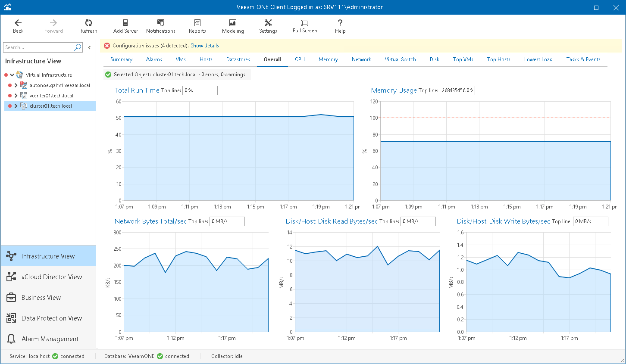Select cluster01.tech.local in the tree
The image size is (626, 364).
coord(51,106)
